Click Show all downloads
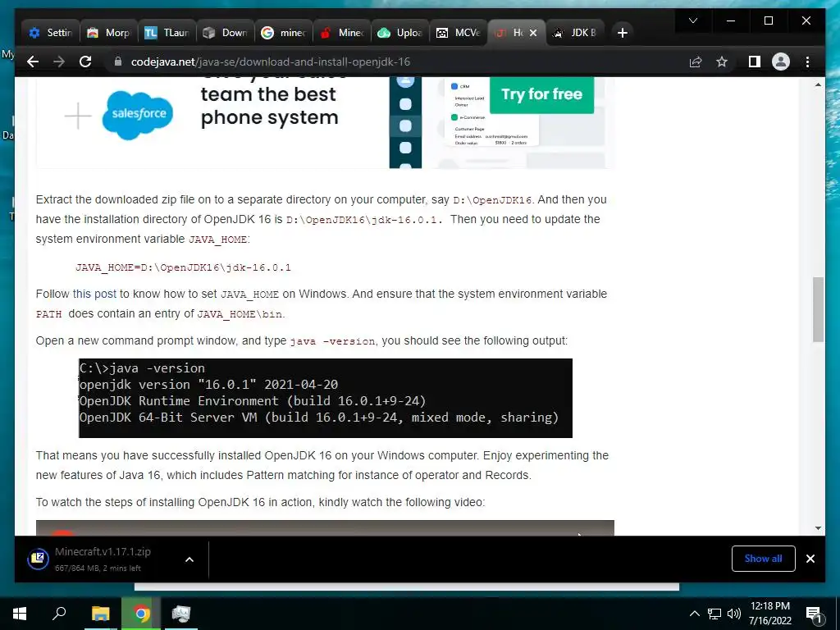 tap(763, 559)
